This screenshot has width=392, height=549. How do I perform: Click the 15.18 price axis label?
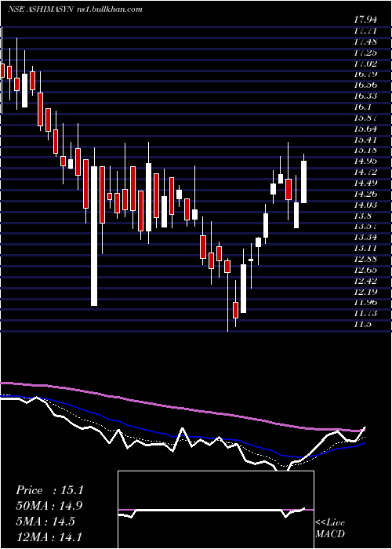point(365,150)
